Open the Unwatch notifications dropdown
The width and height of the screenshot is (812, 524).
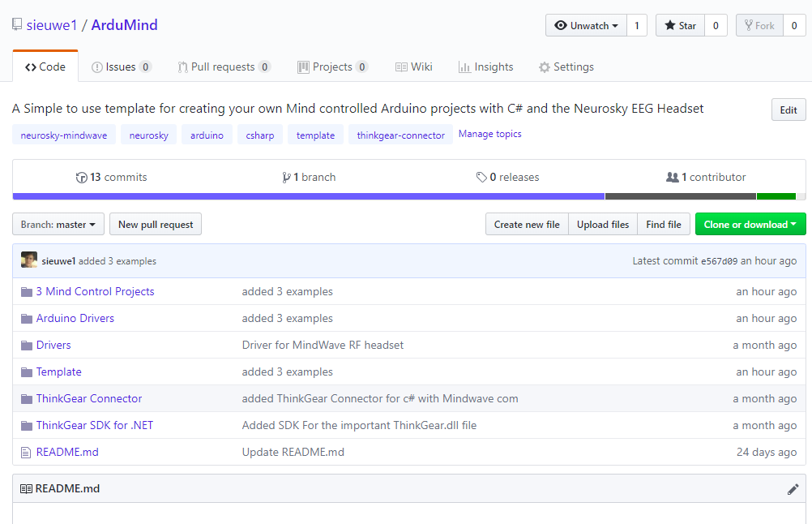coord(585,26)
